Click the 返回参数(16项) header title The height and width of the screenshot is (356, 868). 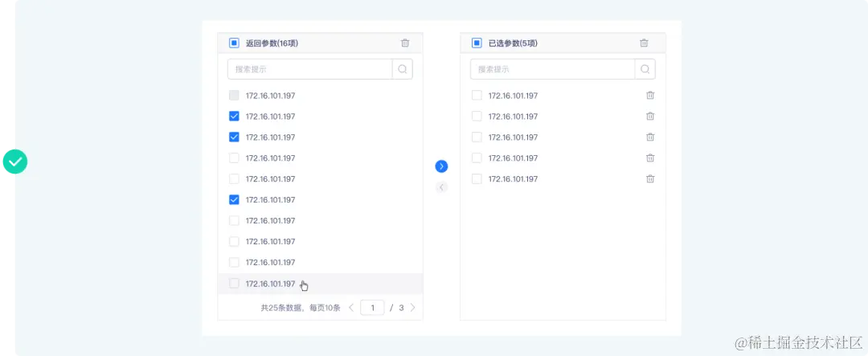point(272,43)
